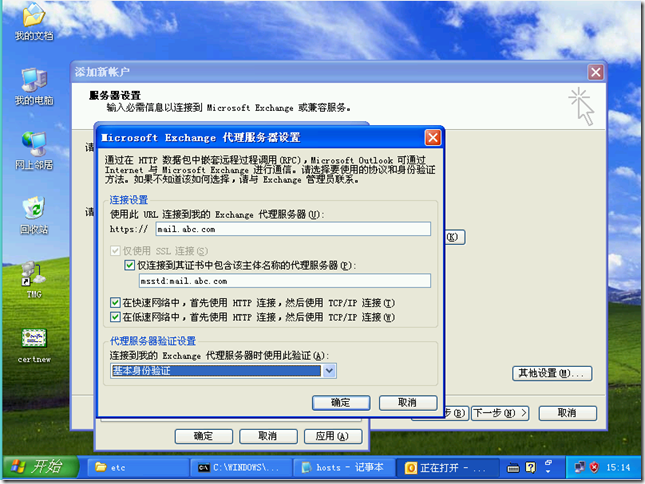Click Cancel in the middle Exchange dialog

[x=268, y=436]
